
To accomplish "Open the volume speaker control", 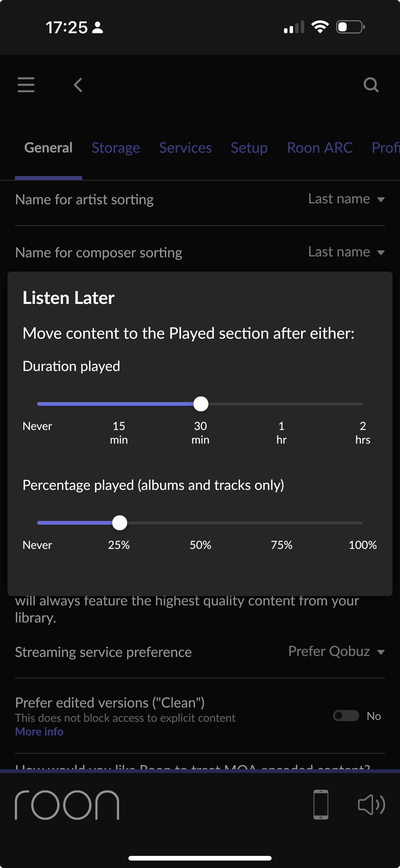I will click(x=371, y=805).
